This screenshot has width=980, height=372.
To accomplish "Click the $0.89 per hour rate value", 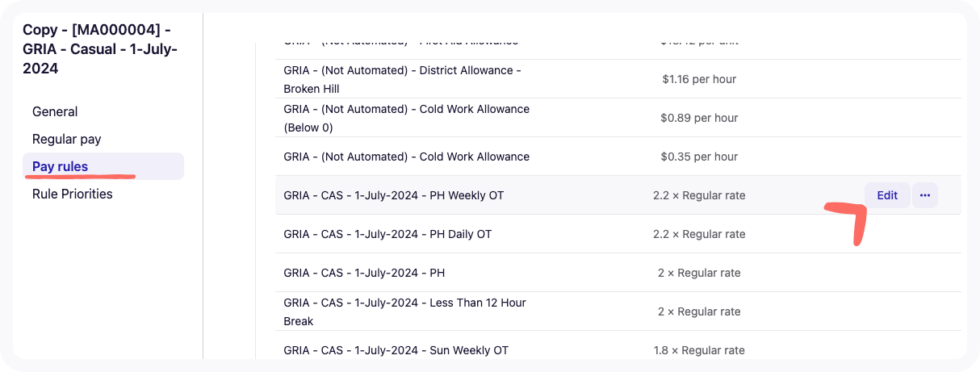I will click(x=699, y=118).
